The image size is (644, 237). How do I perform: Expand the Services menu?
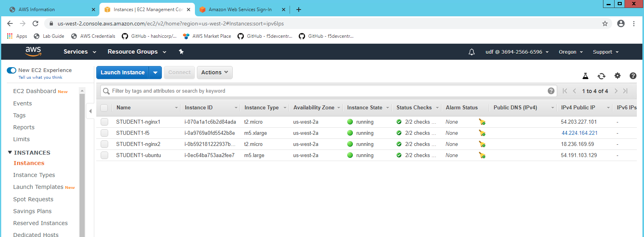pyautogui.click(x=80, y=52)
